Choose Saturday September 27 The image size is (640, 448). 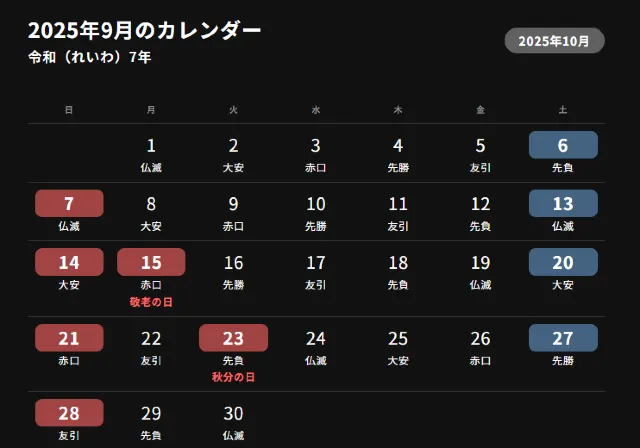pyautogui.click(x=563, y=338)
